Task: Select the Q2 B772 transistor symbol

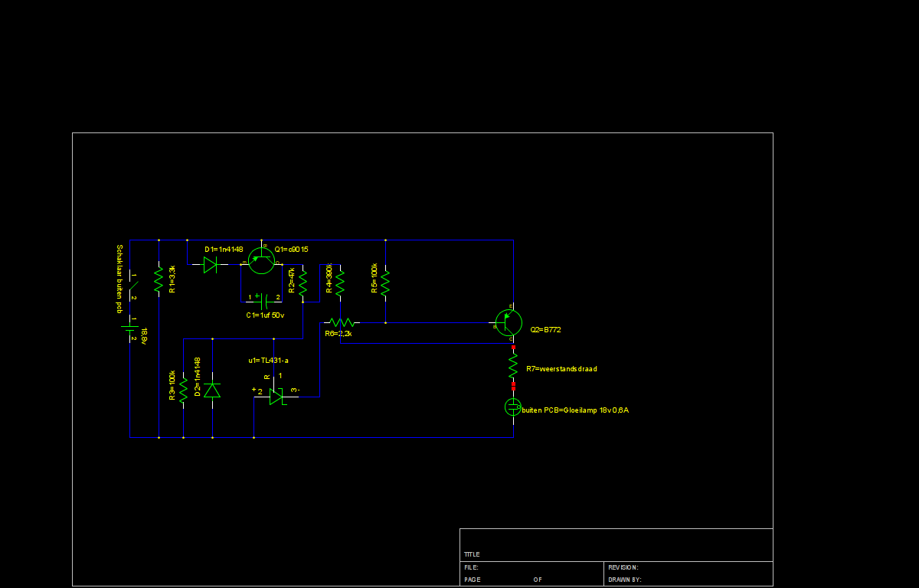Action: 508,322
